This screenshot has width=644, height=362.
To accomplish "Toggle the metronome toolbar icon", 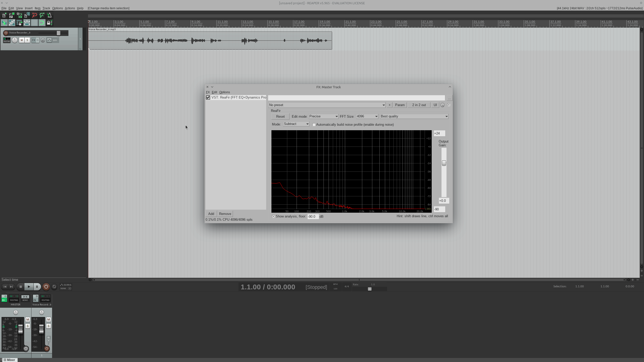I will click(x=50, y=15).
